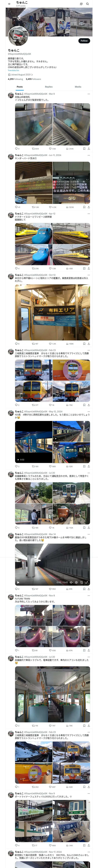Viewport: 98px width, 868px height.
Task: Reply to the Apr 12 post
Action: [17, 269]
